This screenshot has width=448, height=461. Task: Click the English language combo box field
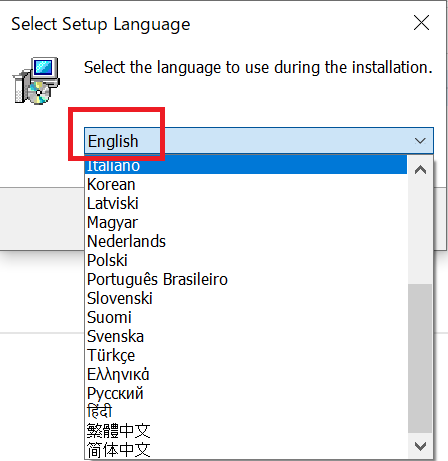pos(259,141)
